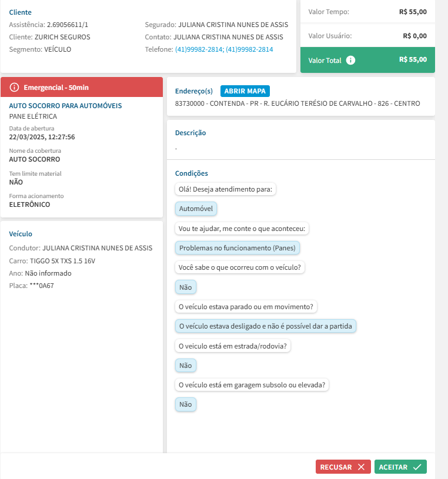Click the X icon on Recusar

tap(361, 467)
